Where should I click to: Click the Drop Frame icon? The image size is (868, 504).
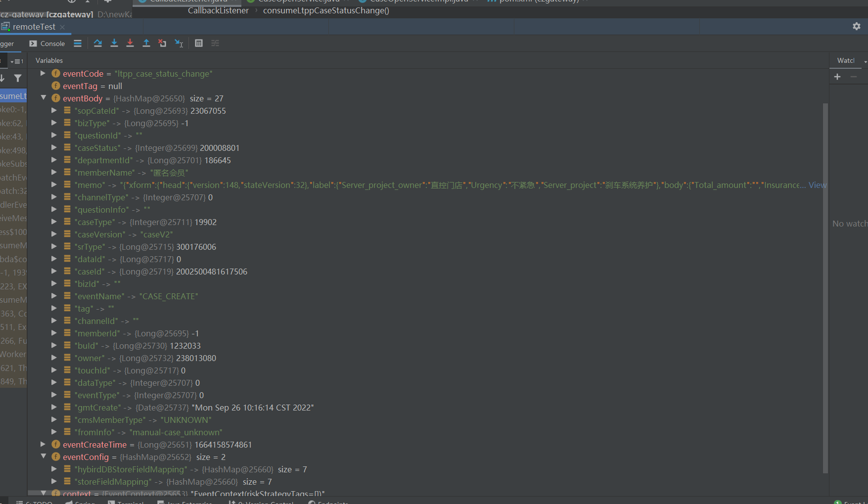pyautogui.click(x=162, y=44)
